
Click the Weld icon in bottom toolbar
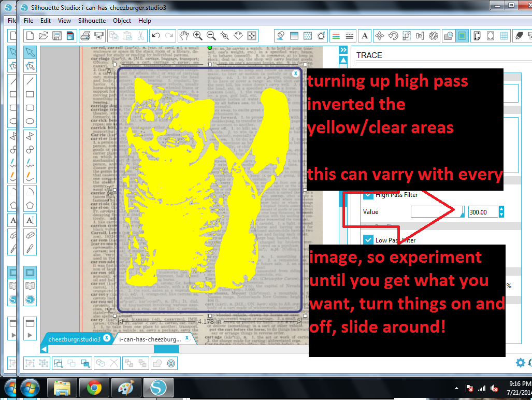click(x=157, y=363)
